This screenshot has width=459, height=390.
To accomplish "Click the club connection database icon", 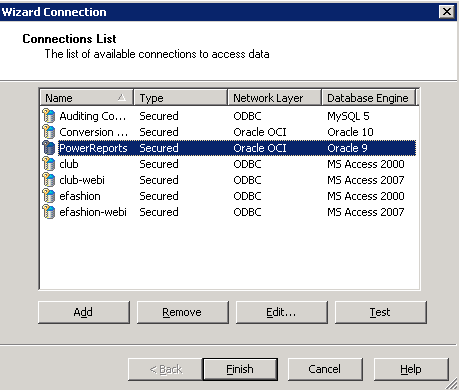I will 49,164.
